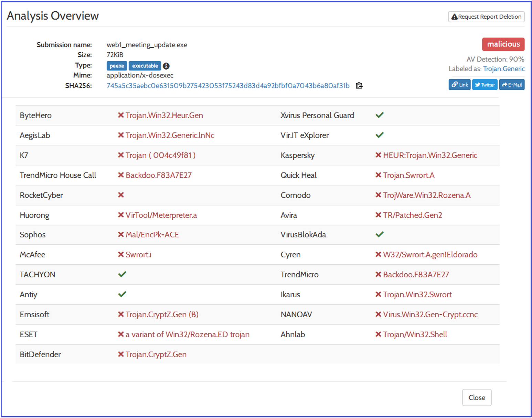Select the Analysis Overview heading
This screenshot has height=418, width=532.
pyautogui.click(x=53, y=16)
